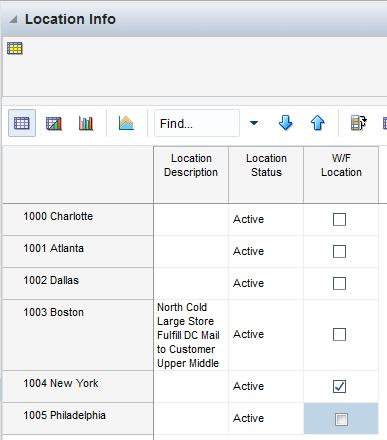
Task: Check W/F Location for 1000 Charlotte
Action: [x=339, y=219]
